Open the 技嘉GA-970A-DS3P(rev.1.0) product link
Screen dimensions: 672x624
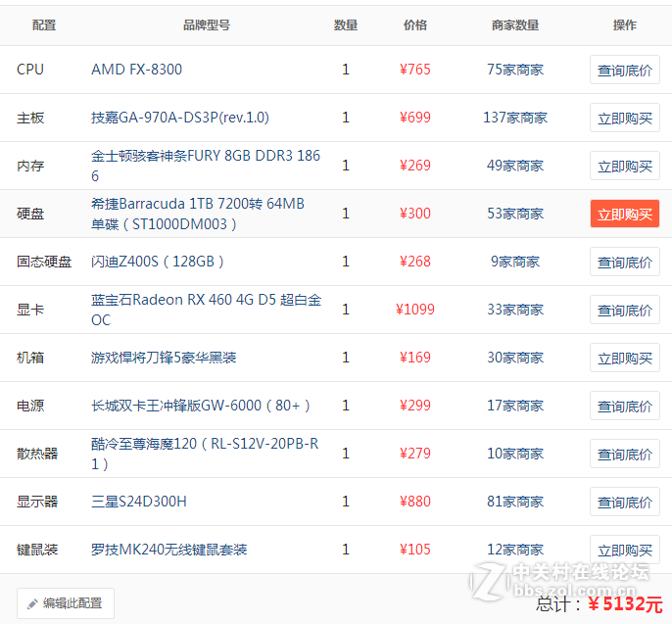pos(180,118)
